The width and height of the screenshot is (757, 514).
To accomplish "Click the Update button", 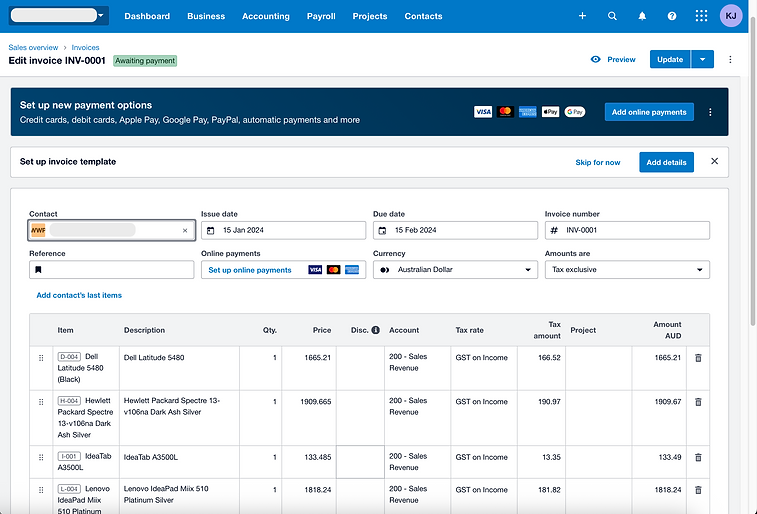I will (x=670, y=59).
